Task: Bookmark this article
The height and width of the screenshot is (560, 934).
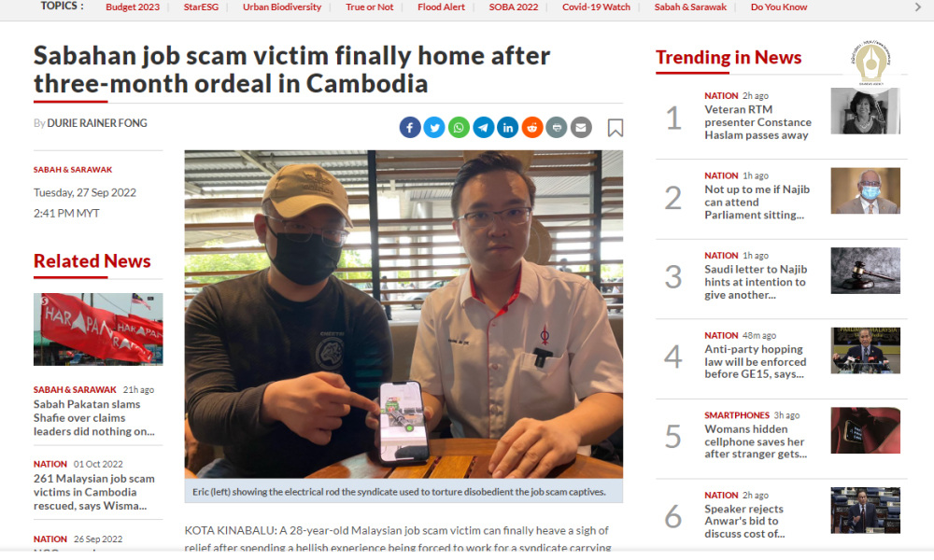Action: [616, 128]
